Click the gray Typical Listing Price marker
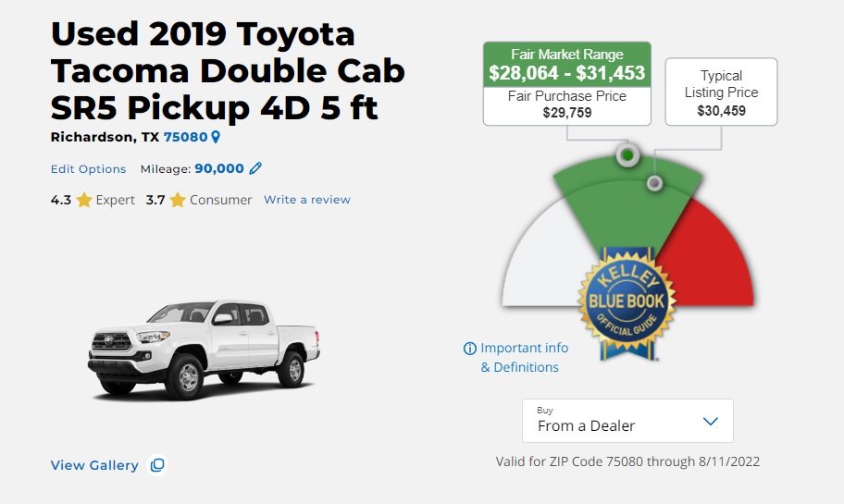The image size is (844, 504). tap(654, 183)
